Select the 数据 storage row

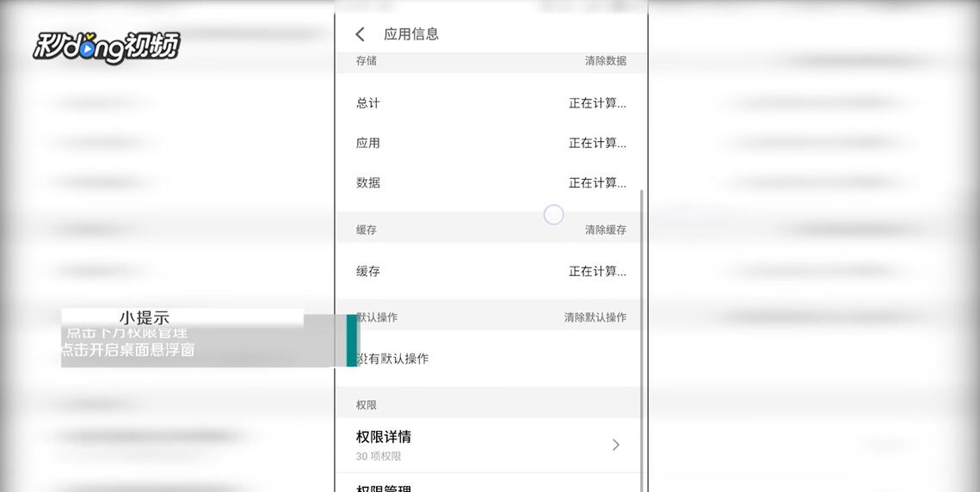click(x=490, y=183)
